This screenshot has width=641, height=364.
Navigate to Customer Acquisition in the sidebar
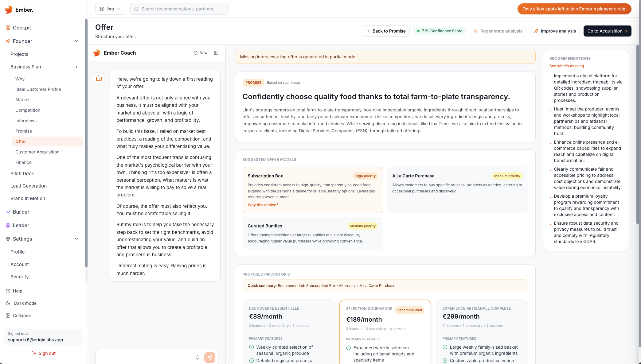click(x=37, y=152)
